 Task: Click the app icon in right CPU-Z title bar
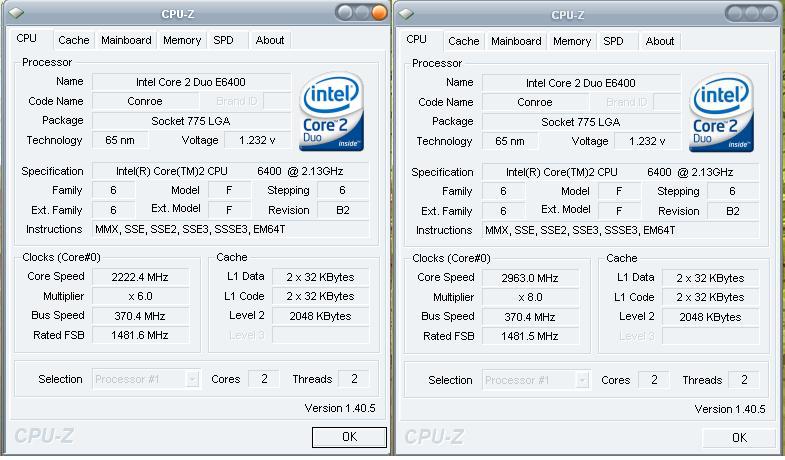[406, 14]
